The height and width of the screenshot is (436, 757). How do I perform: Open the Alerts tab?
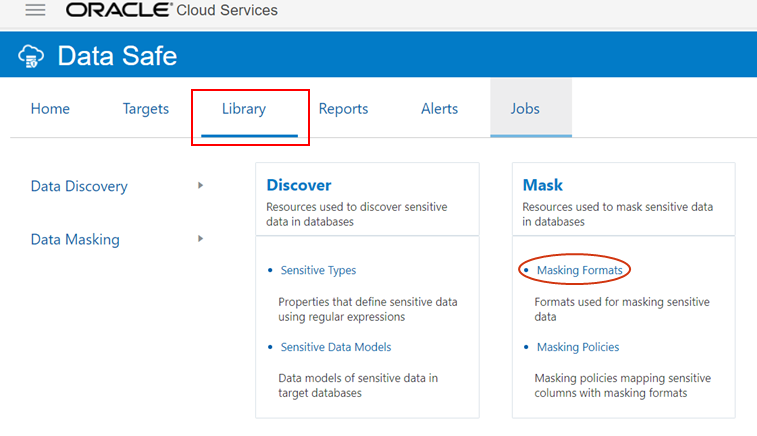pos(439,109)
